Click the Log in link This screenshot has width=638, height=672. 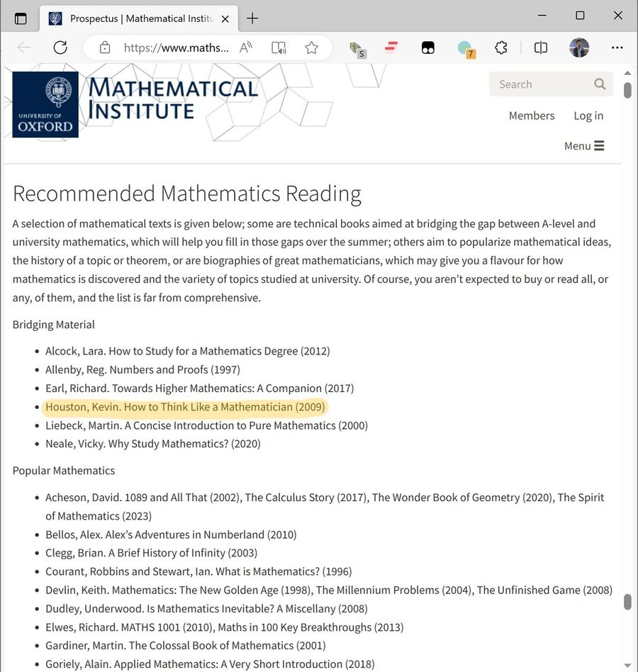(588, 116)
